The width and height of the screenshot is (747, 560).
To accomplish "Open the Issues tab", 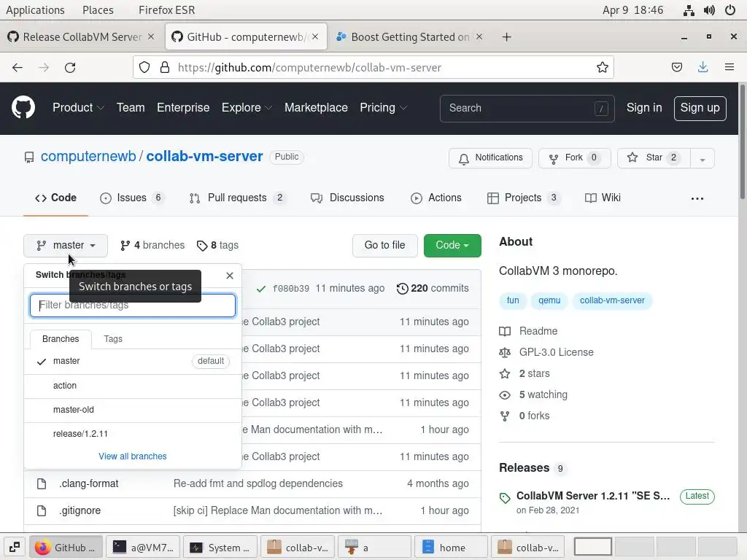I will point(132,198).
